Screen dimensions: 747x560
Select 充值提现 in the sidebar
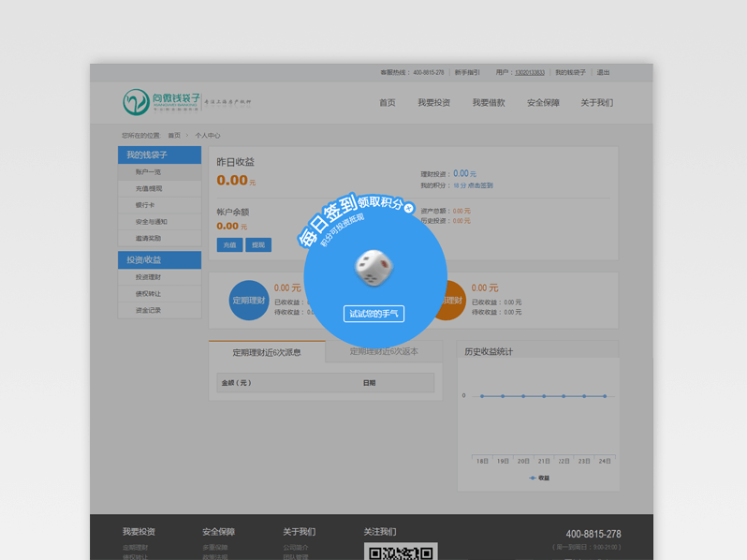(160, 189)
